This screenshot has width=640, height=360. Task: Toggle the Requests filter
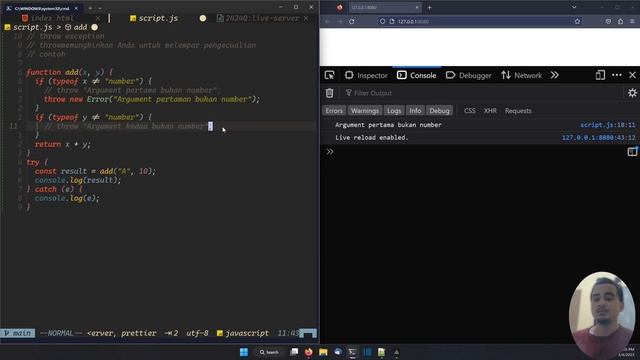[x=518, y=111]
